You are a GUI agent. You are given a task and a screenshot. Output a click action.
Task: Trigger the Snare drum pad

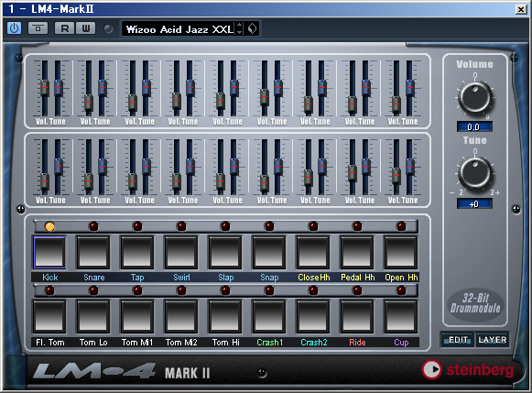(93, 253)
